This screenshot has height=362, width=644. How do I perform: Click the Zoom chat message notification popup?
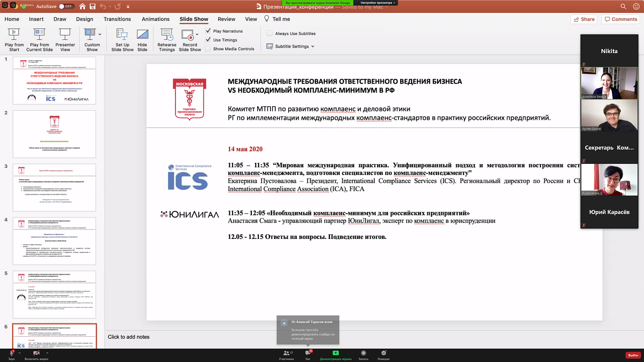pyautogui.click(x=308, y=330)
